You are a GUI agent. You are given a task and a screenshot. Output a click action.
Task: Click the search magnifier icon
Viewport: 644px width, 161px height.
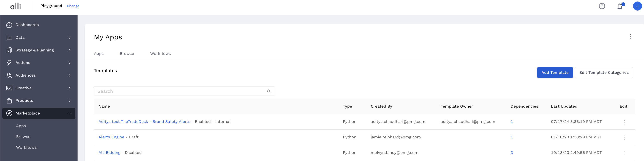click(x=269, y=91)
